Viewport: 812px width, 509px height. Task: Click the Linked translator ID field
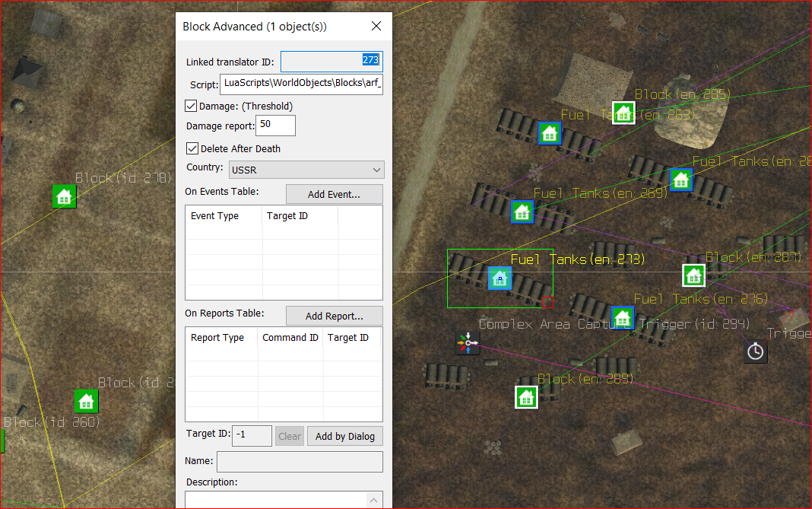pos(331,61)
